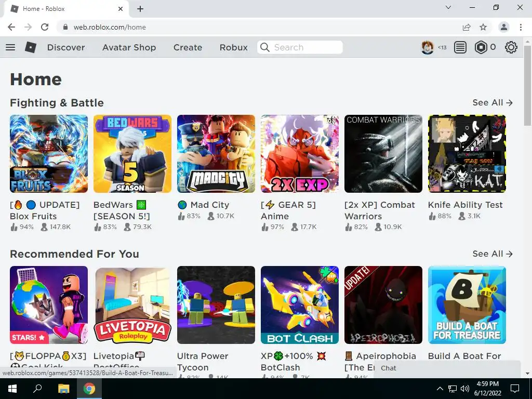
Task: Click the browser address bar URL
Action: click(110, 27)
